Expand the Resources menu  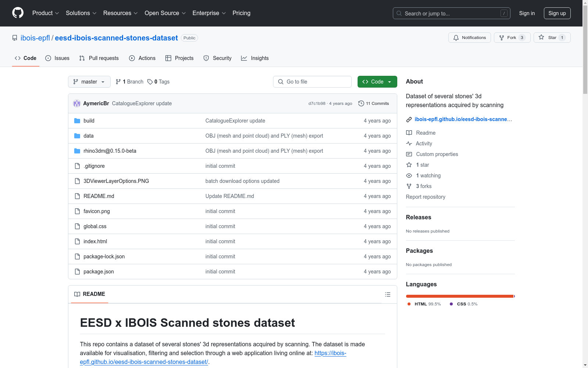121,13
